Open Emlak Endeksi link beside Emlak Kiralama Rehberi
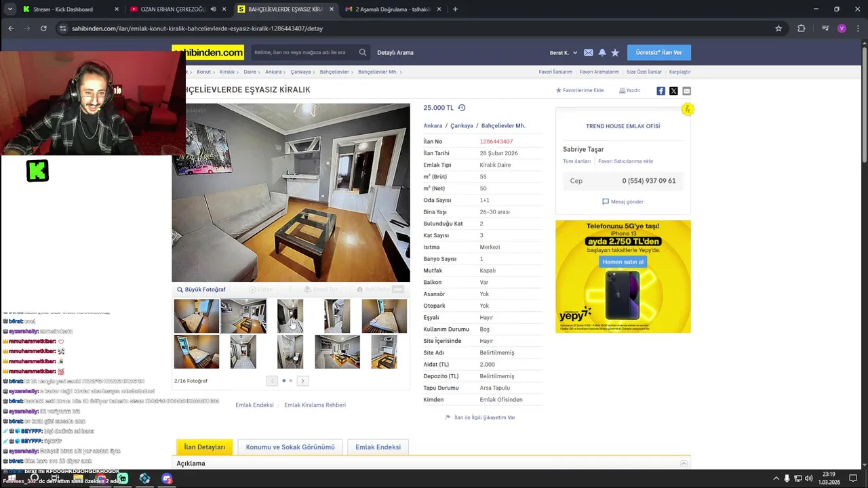 pos(254,405)
